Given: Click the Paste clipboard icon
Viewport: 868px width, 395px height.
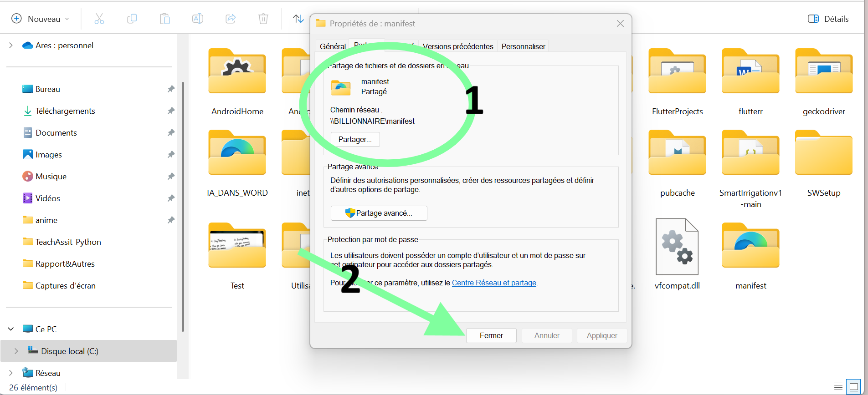Looking at the screenshot, I should pos(165,19).
